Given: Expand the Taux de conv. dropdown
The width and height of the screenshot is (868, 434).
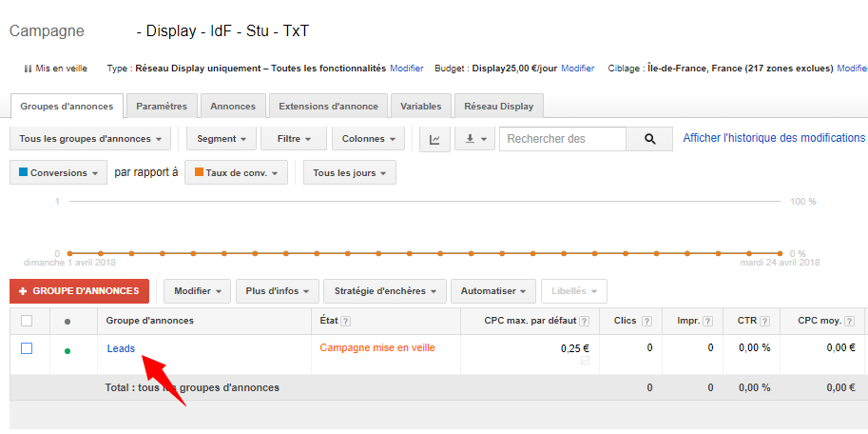Looking at the screenshot, I should point(236,173).
